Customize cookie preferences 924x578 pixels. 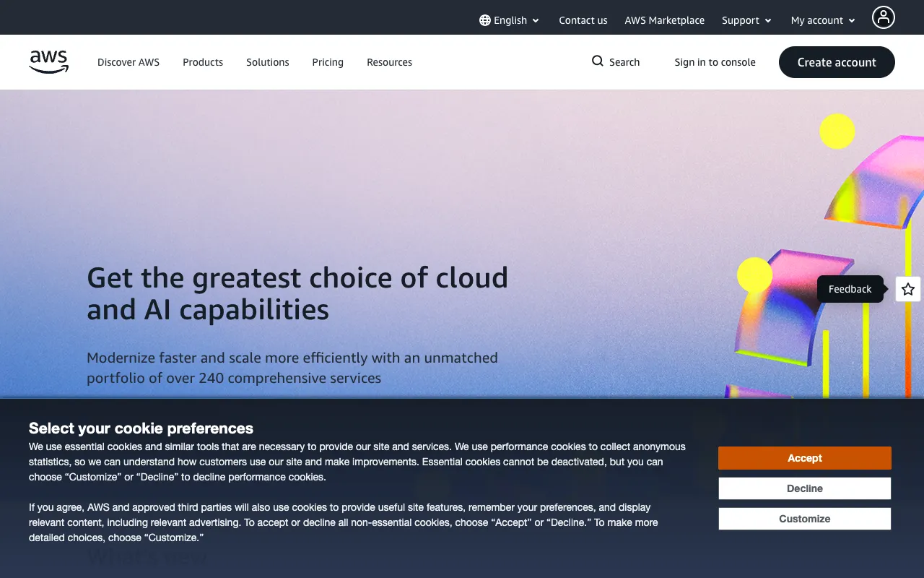click(x=804, y=518)
